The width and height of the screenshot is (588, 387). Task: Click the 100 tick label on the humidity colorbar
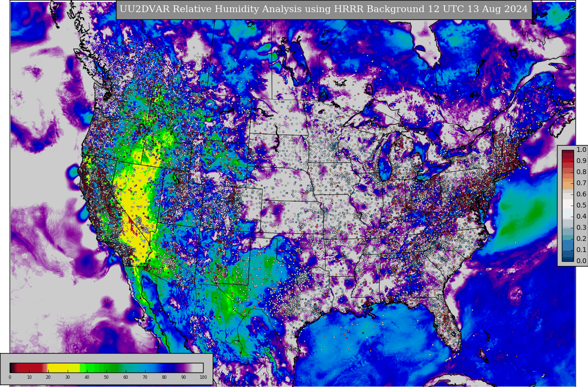click(x=203, y=377)
